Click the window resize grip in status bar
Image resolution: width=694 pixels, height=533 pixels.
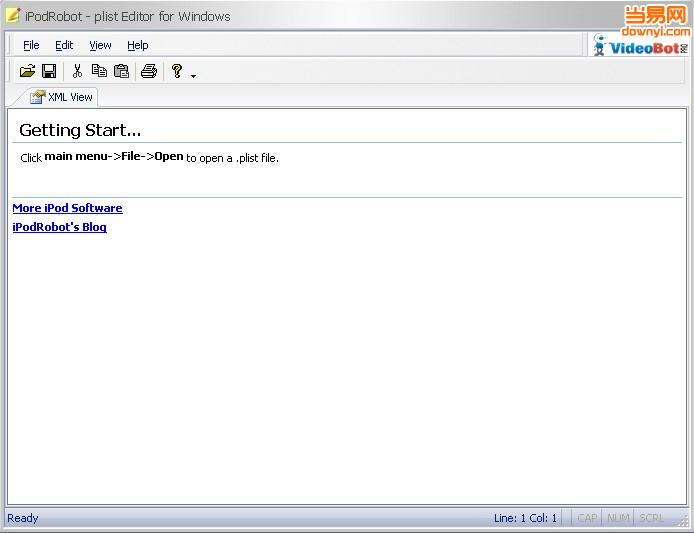683,521
